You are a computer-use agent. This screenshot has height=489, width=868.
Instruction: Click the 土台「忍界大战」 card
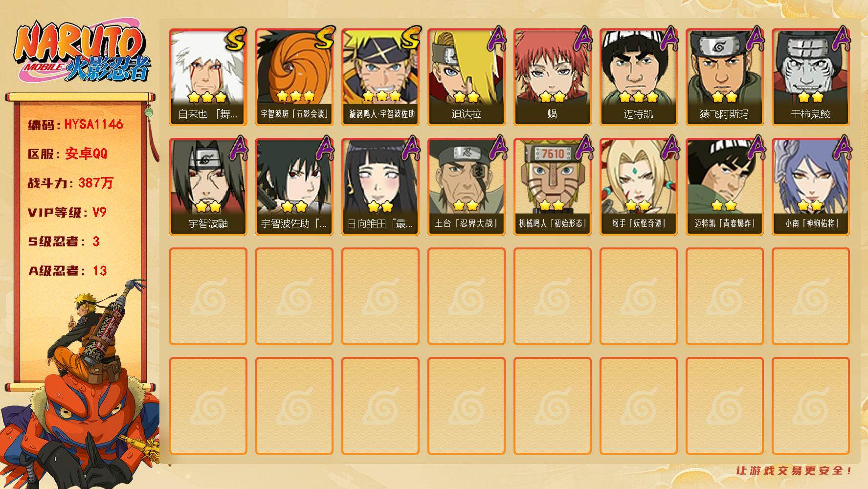coord(466,187)
